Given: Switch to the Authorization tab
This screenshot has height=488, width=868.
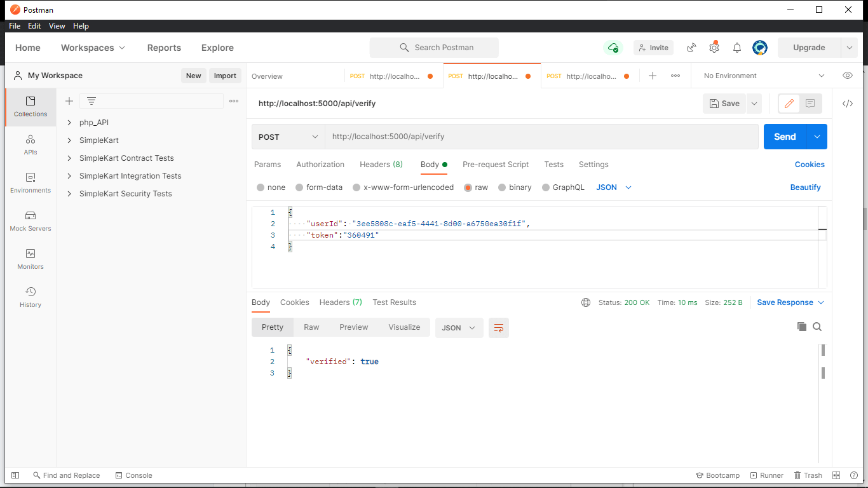Looking at the screenshot, I should point(320,165).
